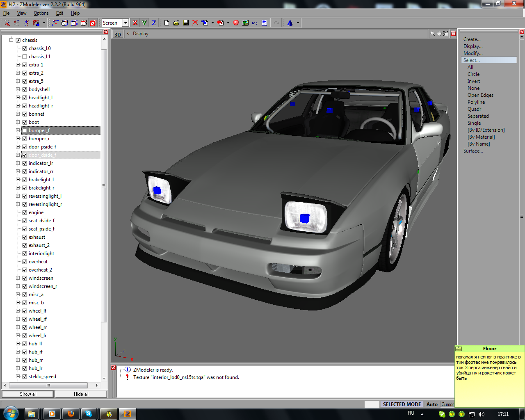Click the Undo arrow icon in toolbar
This screenshot has height=420, width=525.
tap(255, 23)
